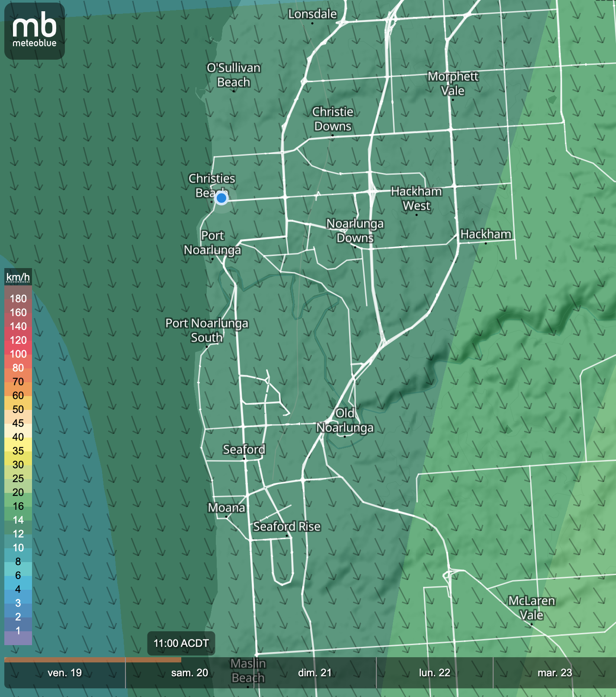Click the meteoblue logo
616x697 pixels.
tap(35, 31)
